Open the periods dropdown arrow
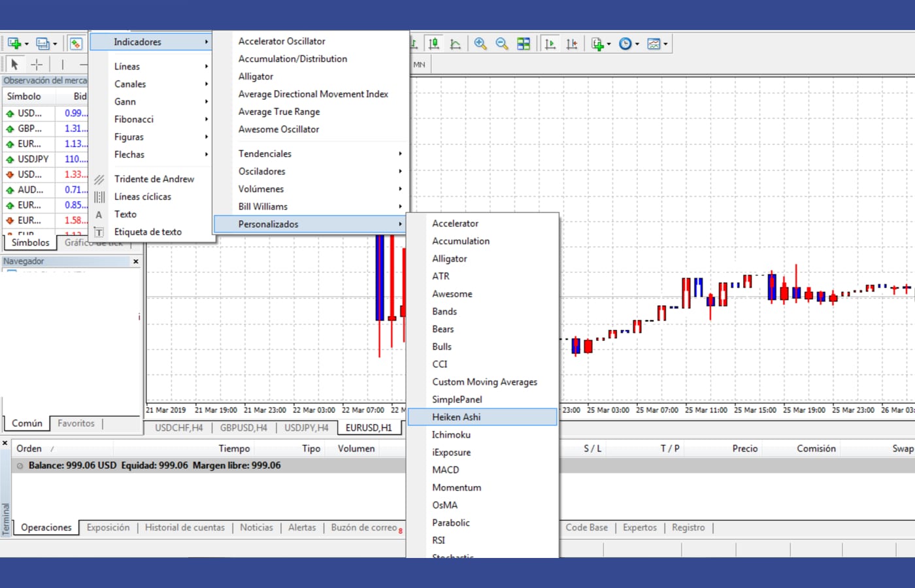This screenshot has height=588, width=915. point(637,44)
